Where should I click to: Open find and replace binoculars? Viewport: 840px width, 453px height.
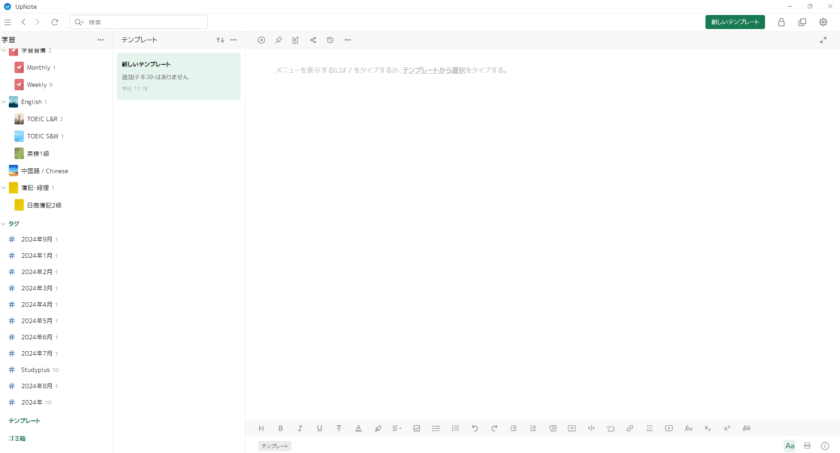(x=746, y=428)
